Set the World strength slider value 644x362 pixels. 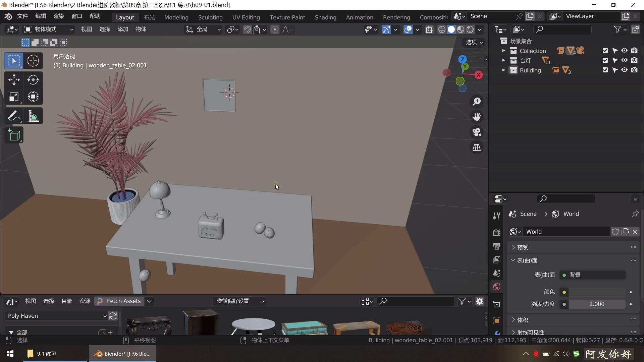click(596, 304)
